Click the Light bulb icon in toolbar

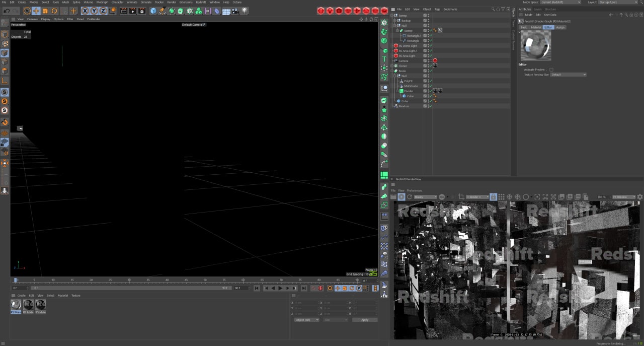(x=245, y=11)
